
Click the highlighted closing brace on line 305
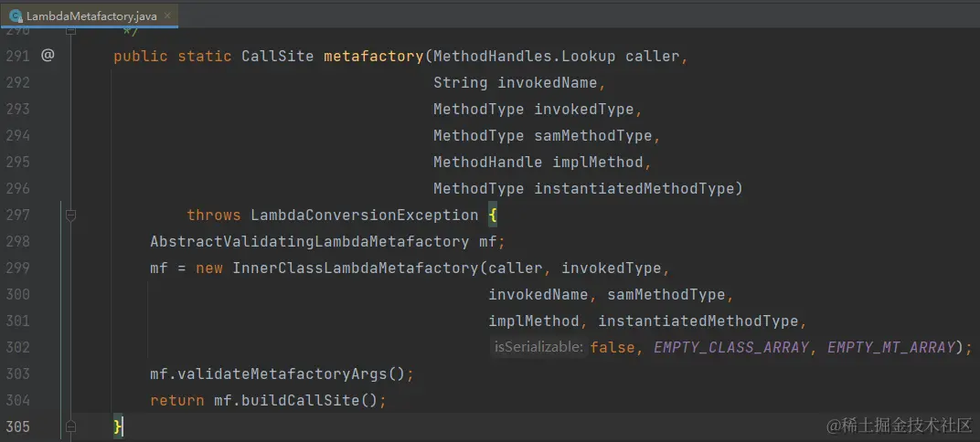pyautogui.click(x=118, y=427)
